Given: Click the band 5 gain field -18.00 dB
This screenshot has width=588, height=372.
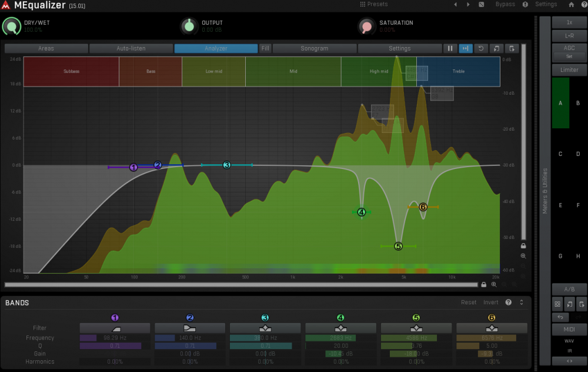Looking at the screenshot, I should [x=416, y=354].
